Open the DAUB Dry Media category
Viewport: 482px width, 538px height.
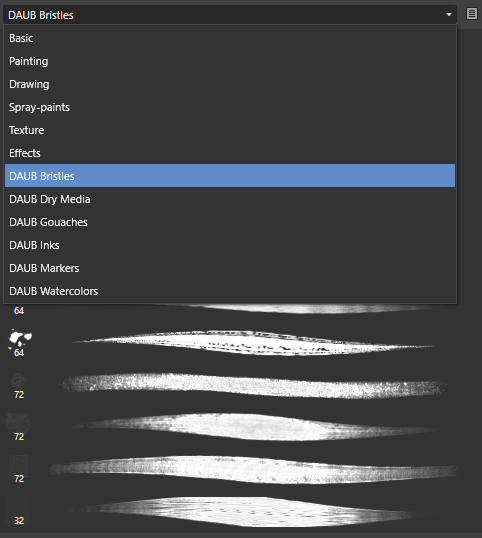(x=230, y=199)
